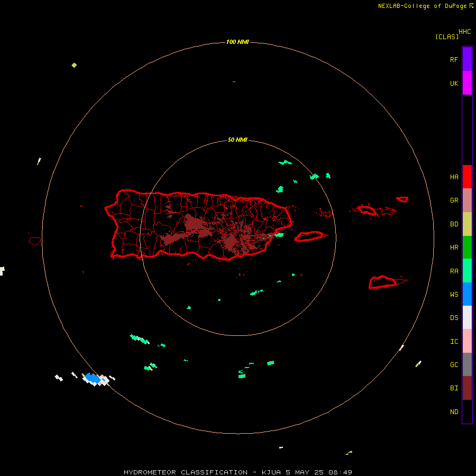
Task: Click the dark red BI legend swatch
Action: coord(467,388)
